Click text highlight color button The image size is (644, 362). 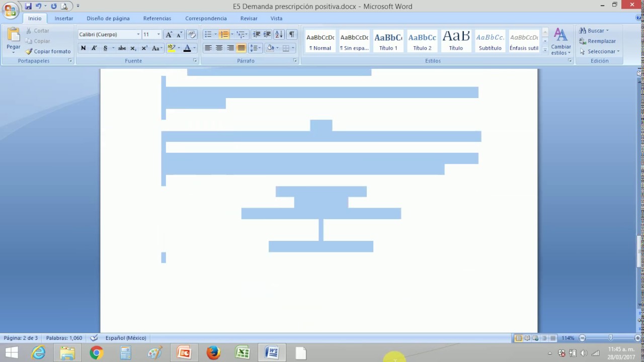point(171,48)
